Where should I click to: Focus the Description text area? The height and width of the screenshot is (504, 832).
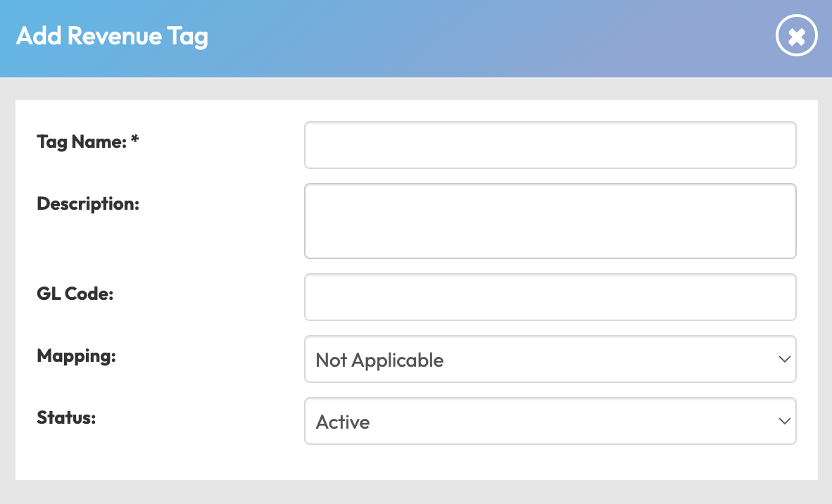550,221
